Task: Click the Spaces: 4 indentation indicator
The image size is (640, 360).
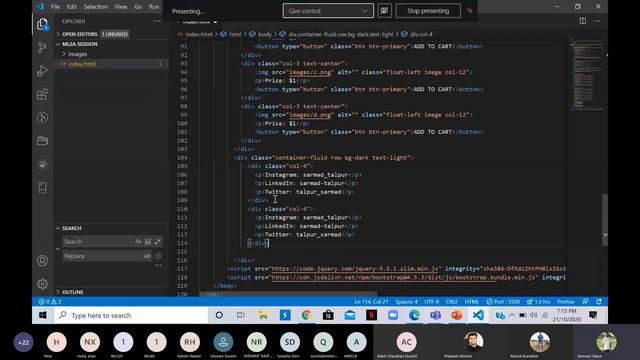Action: click(x=406, y=302)
